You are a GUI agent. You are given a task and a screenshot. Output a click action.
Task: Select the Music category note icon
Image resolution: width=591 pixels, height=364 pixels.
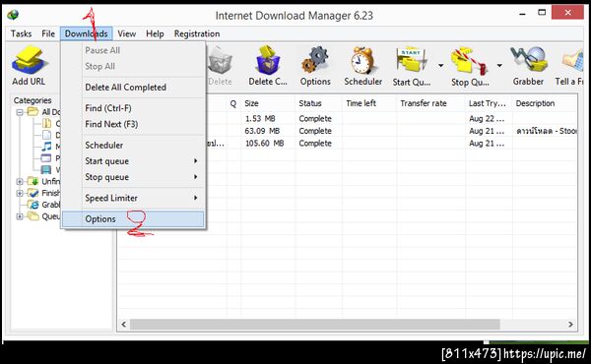(x=46, y=147)
